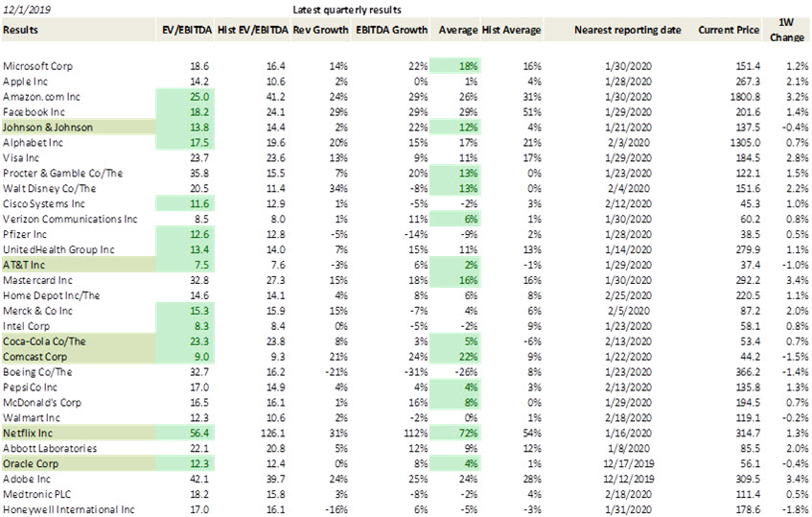Select the 12/1/2019 date cell
Viewport: 812px width, 517px height.
(x=27, y=10)
